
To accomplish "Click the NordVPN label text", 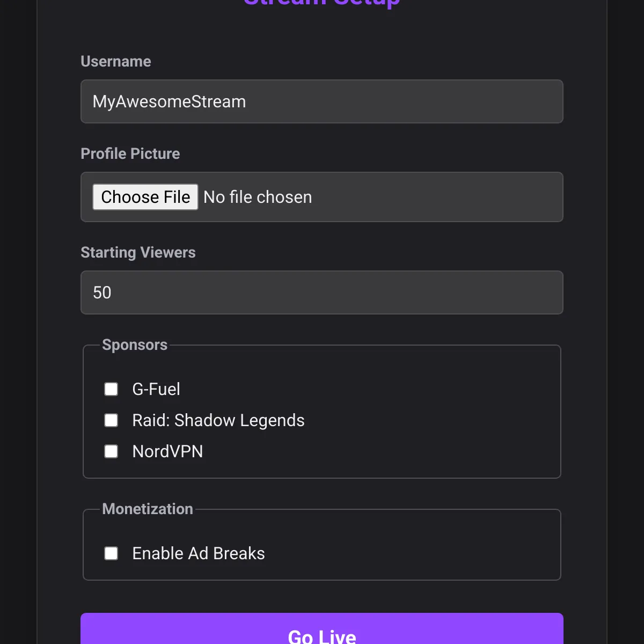I will coord(167,451).
